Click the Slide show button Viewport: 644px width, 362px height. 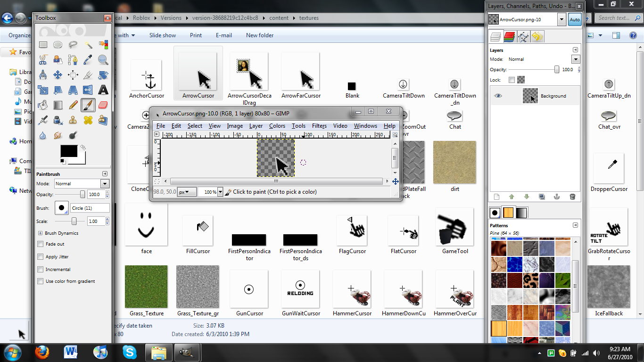(x=162, y=35)
